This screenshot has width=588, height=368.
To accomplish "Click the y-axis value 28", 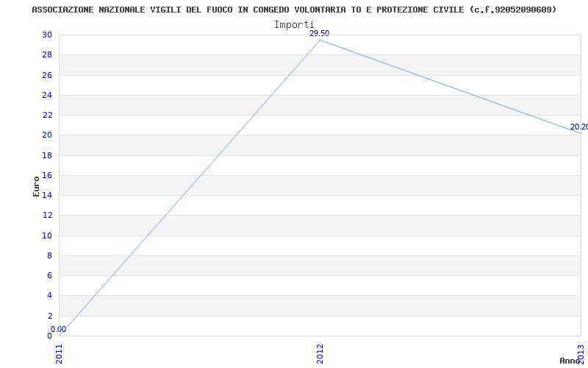I will [47, 54].
